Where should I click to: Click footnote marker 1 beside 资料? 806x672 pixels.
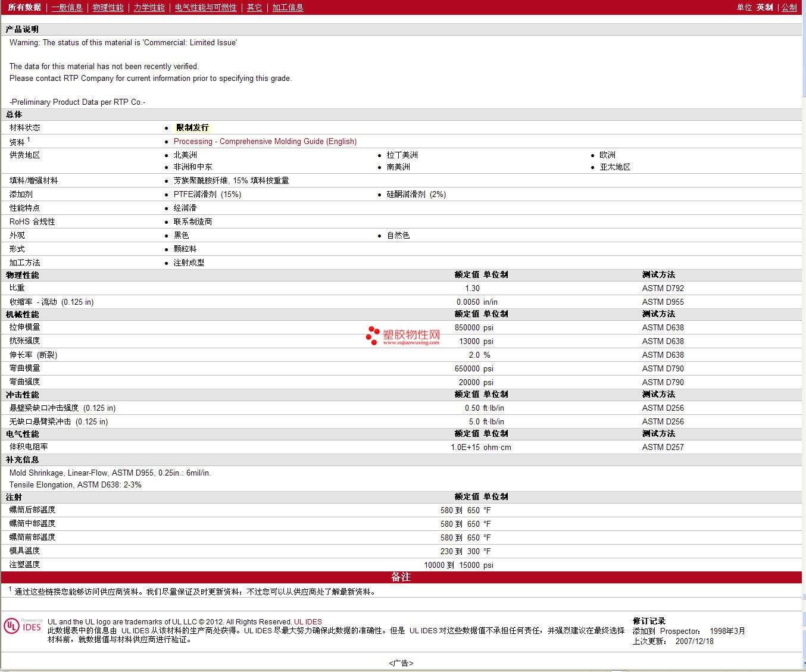[29, 139]
